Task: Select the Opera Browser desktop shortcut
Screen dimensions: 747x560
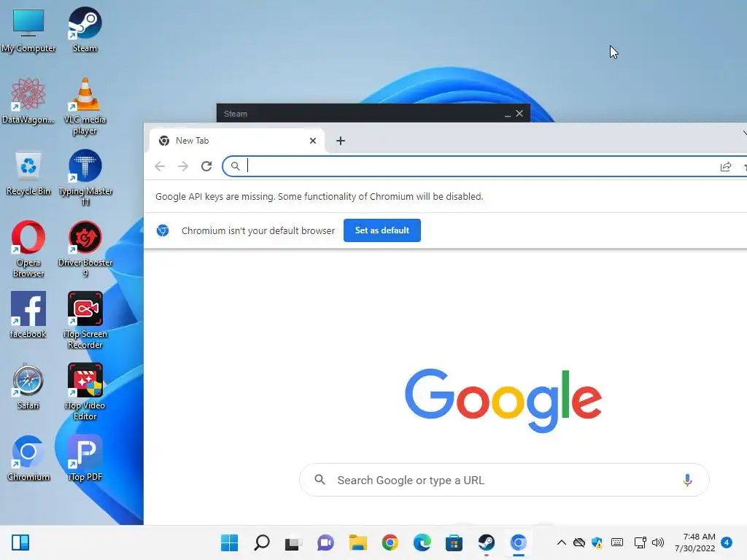Action: pyautogui.click(x=28, y=249)
